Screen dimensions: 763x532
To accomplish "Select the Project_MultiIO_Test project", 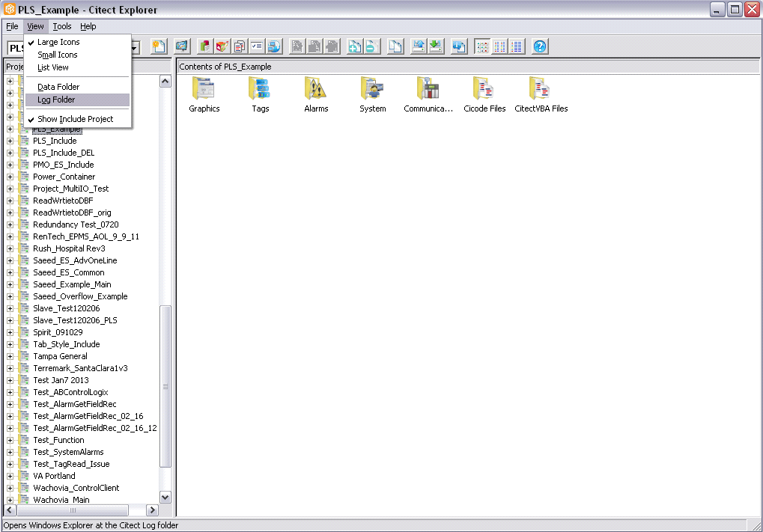I will coord(70,189).
